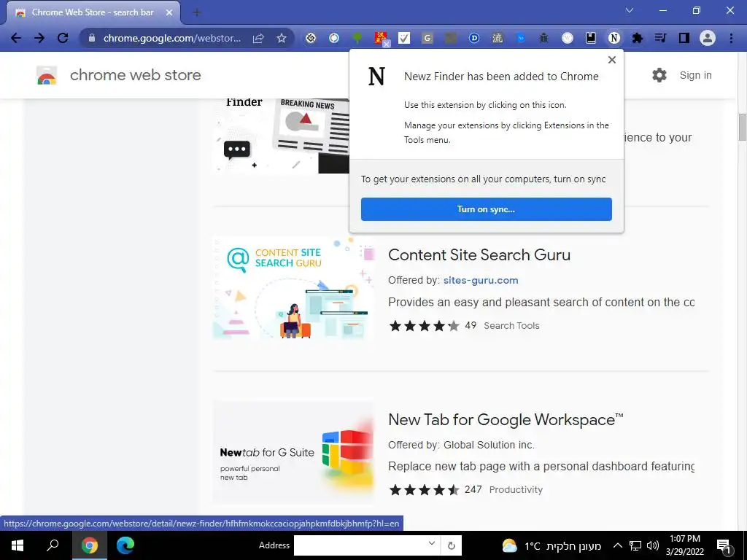Open the Newtab for G Suite thumbnail
Viewport: 747px width, 560px height.
pyautogui.click(x=293, y=452)
